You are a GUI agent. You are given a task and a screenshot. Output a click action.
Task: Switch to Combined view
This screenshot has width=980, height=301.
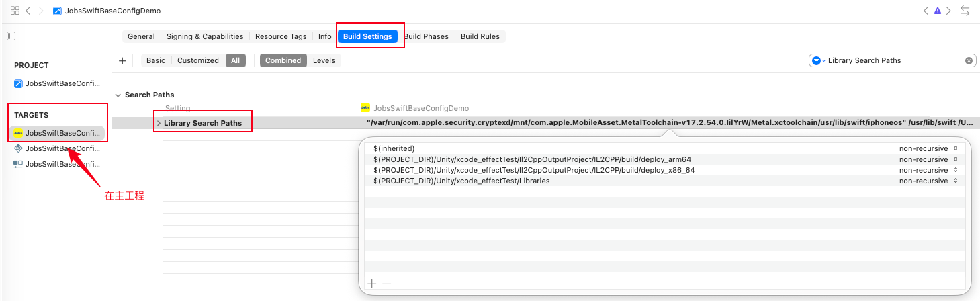[283, 60]
